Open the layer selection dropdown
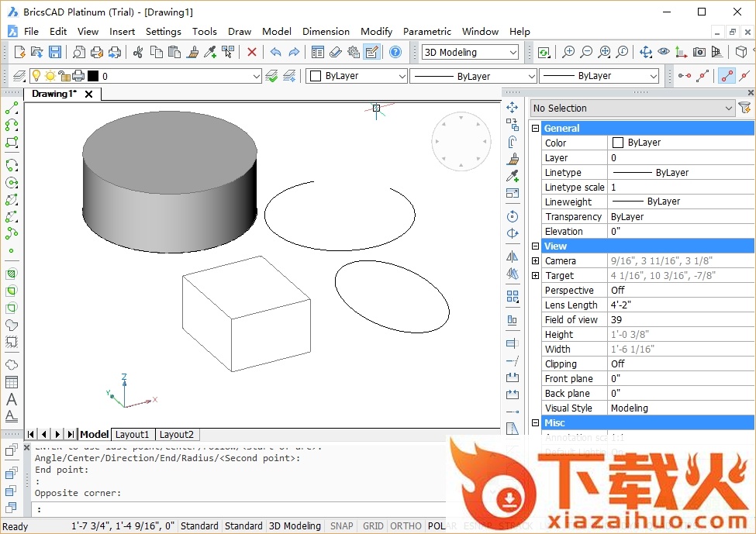This screenshot has height=534, width=756. (181, 76)
